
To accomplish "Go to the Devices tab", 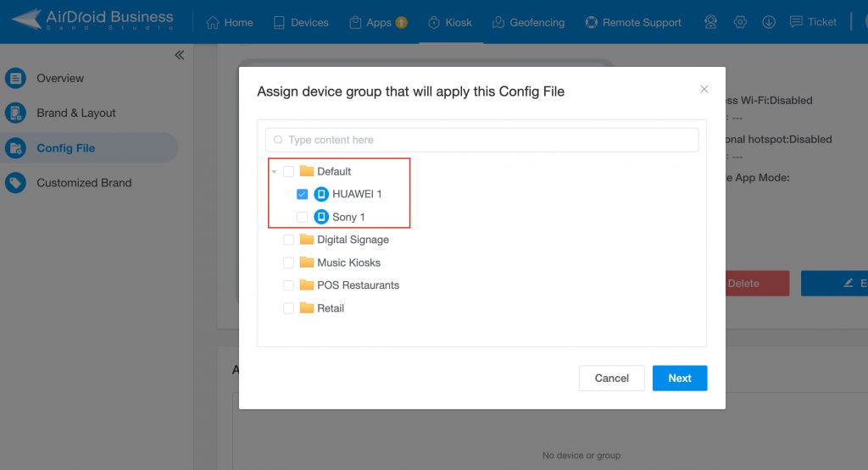I will 301,23.
